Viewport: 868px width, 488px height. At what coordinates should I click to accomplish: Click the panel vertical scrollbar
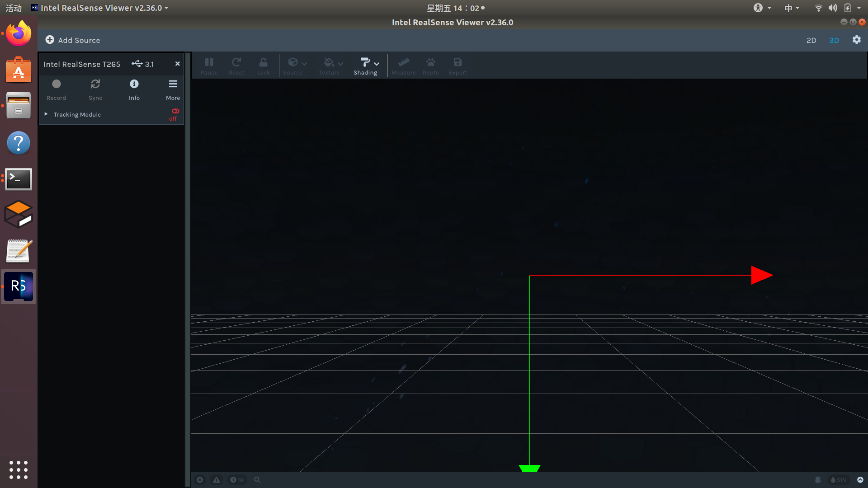tap(187, 270)
